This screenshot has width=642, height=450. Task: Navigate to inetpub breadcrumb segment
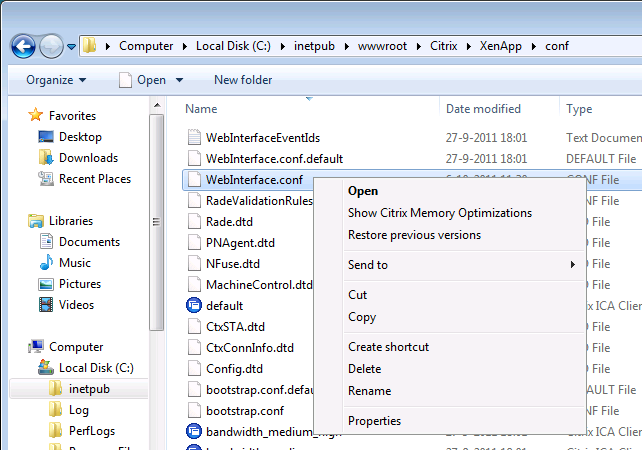[314, 46]
